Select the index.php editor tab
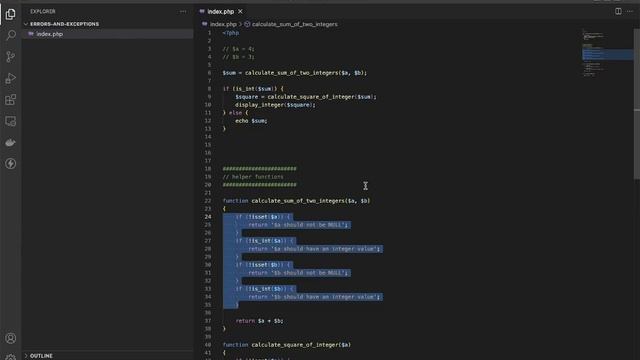Image resolution: width=640 pixels, height=360 pixels. coord(221,11)
